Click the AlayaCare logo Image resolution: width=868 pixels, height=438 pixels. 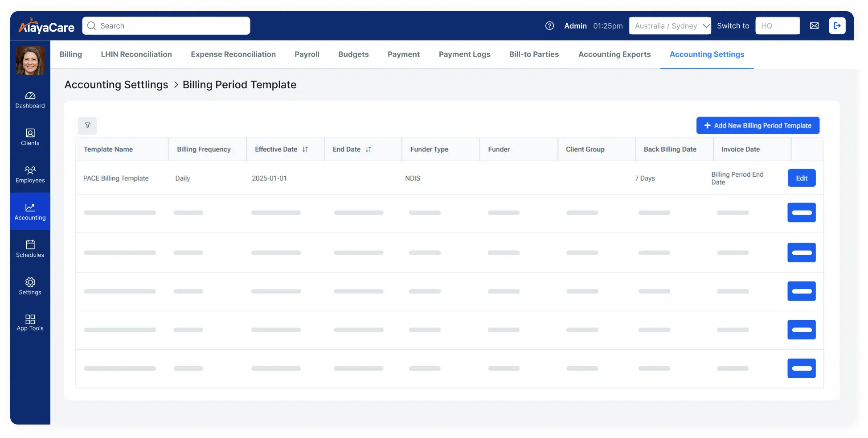(x=46, y=26)
